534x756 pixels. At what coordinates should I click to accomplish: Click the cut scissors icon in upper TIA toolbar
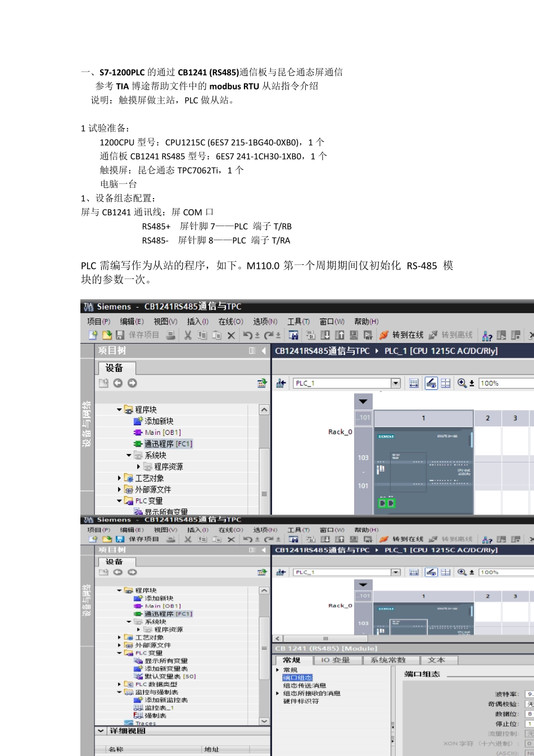coord(188,335)
